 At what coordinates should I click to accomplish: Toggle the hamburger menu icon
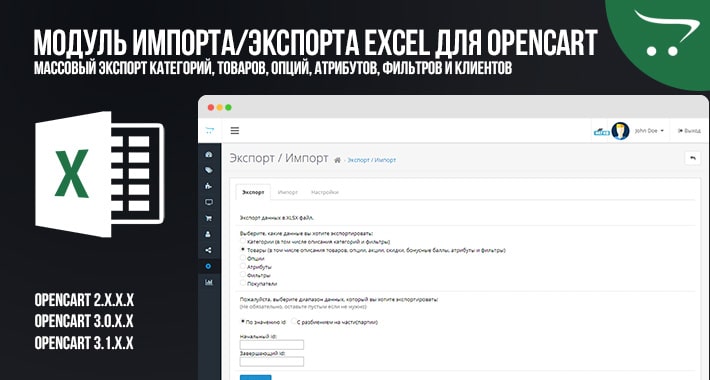tap(235, 131)
